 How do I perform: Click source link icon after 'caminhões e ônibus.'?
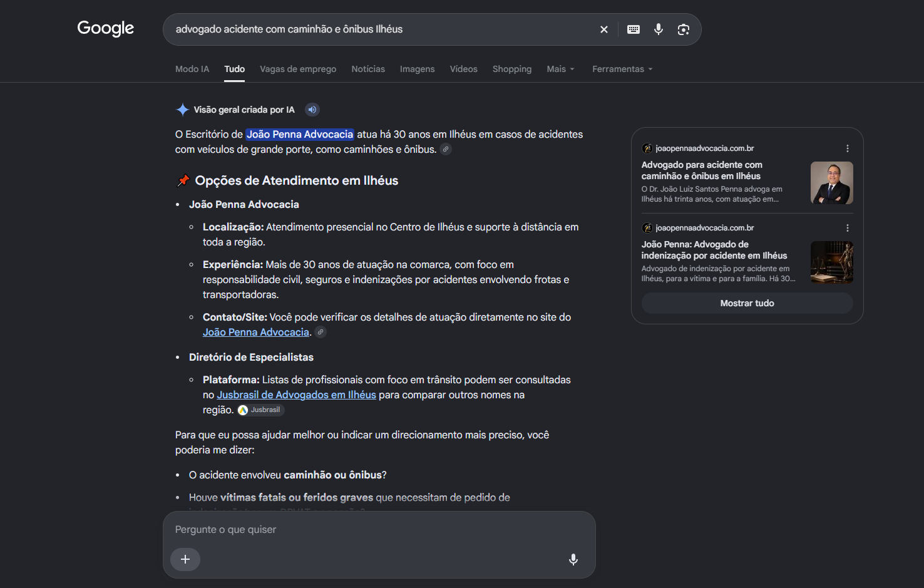click(x=446, y=149)
